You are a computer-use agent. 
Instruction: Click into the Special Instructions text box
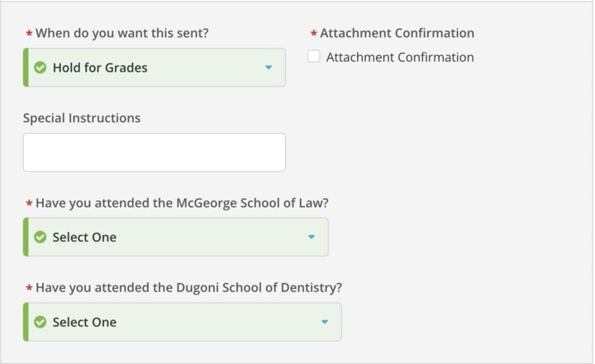pos(155,152)
